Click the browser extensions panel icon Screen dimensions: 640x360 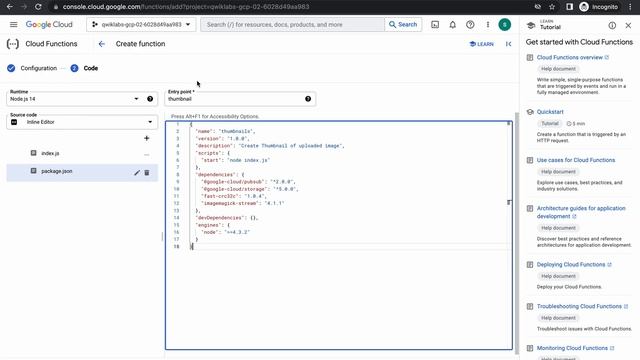pyautogui.click(x=569, y=7)
